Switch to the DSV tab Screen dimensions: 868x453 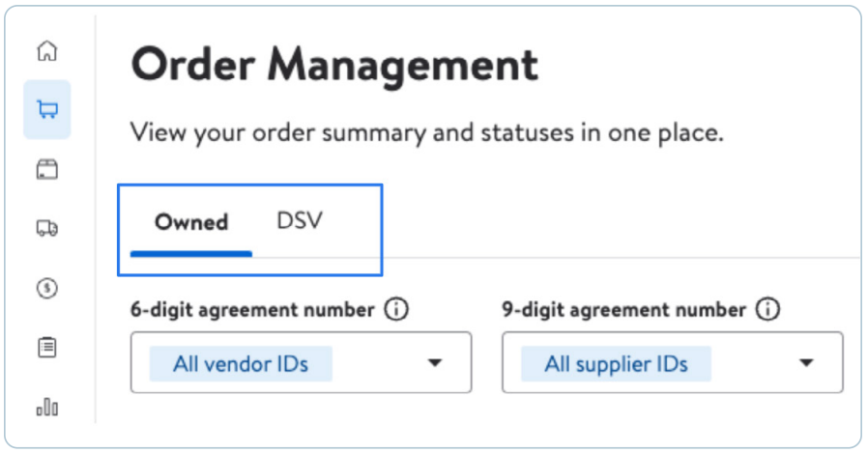click(300, 220)
